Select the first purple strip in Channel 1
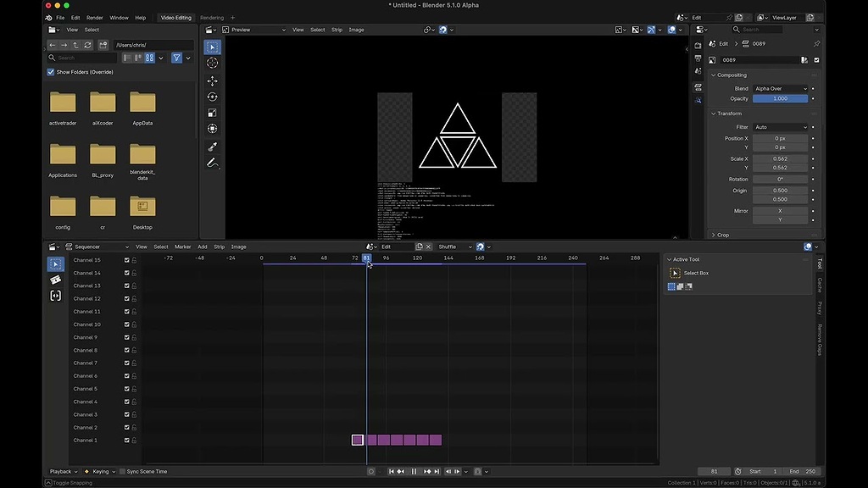This screenshot has height=488, width=868. click(358, 440)
